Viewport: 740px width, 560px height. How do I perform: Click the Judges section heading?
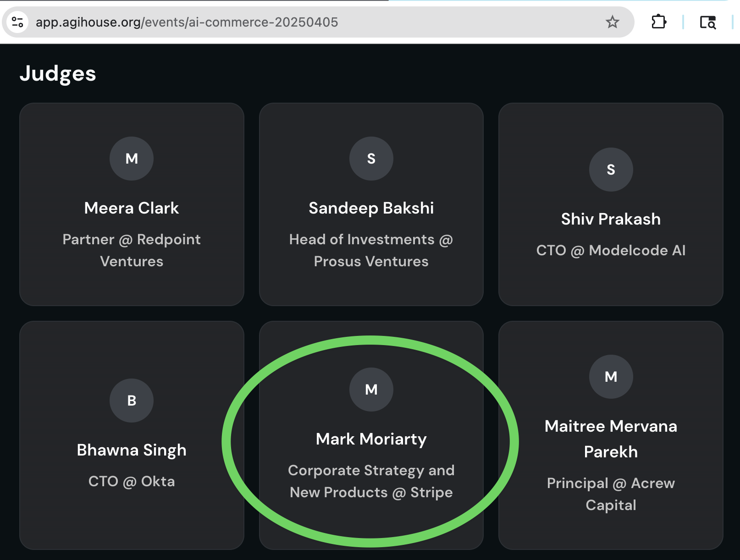coord(58,74)
